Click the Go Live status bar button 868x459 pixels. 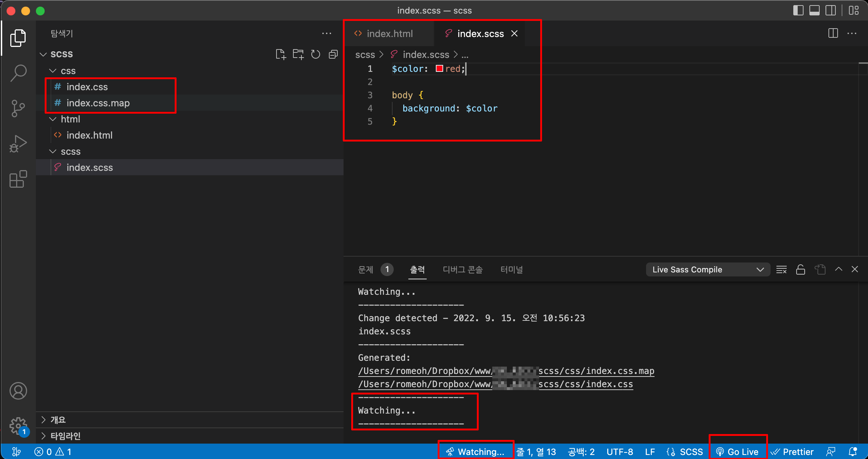(738, 452)
